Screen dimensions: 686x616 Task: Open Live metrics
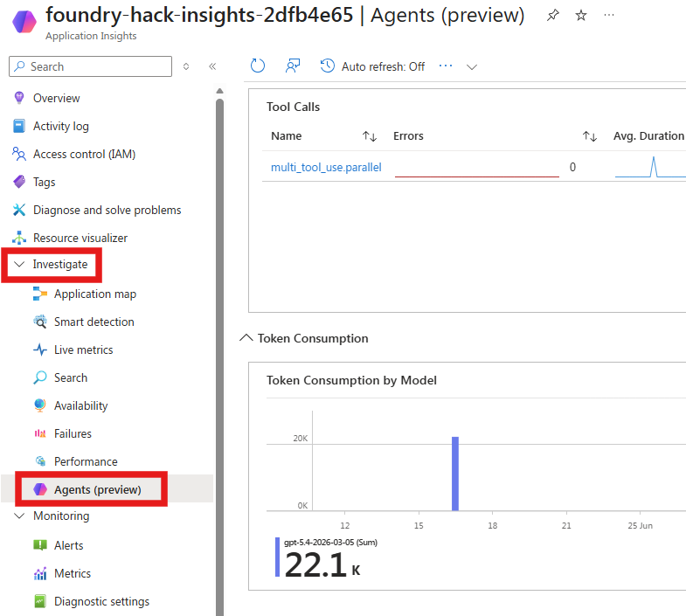[83, 350]
